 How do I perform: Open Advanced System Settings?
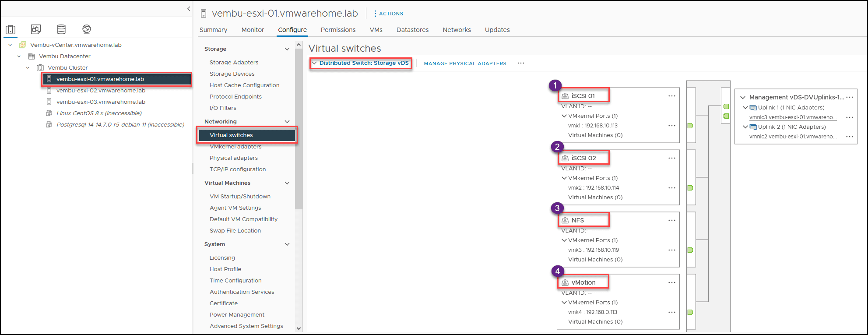point(246,326)
